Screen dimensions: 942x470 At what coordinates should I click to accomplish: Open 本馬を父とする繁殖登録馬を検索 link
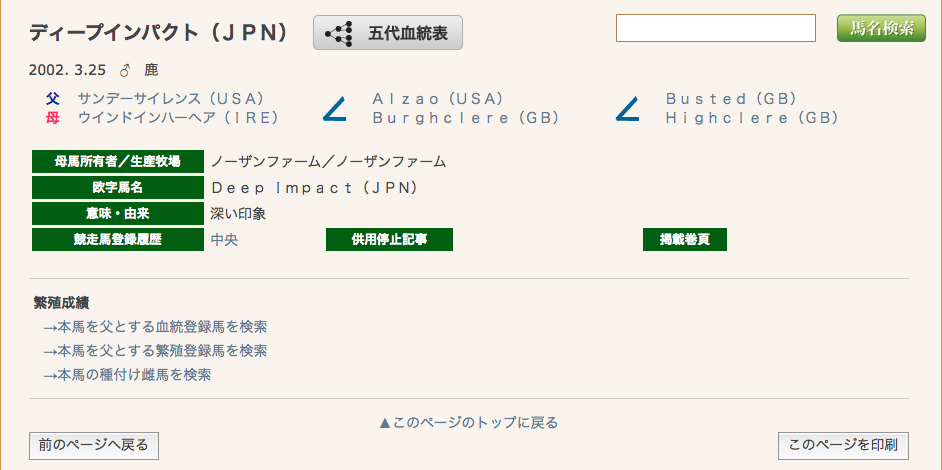click(x=155, y=350)
